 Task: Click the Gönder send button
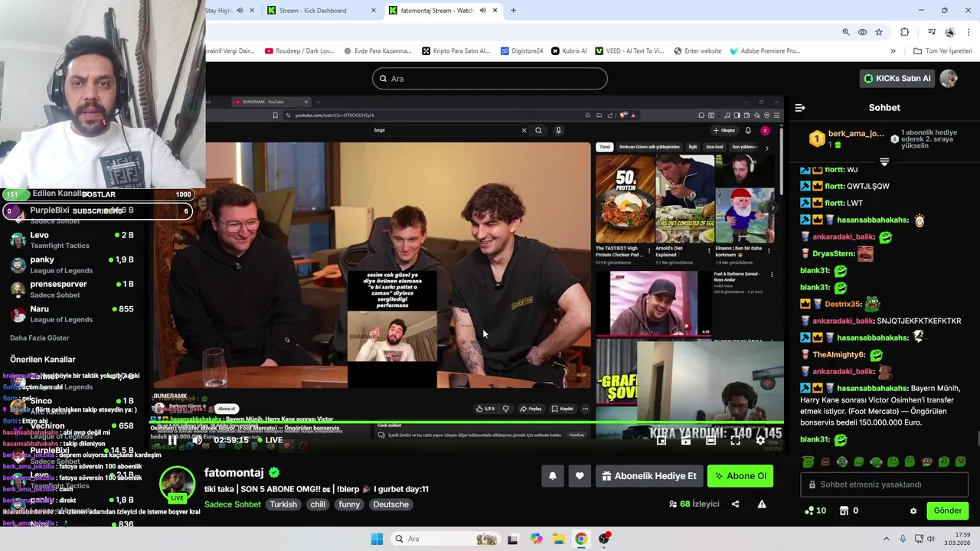[947, 510]
